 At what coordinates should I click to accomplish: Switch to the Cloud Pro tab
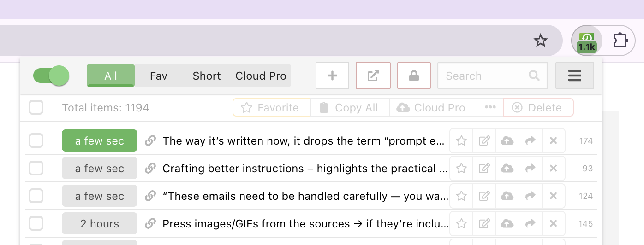tap(261, 76)
